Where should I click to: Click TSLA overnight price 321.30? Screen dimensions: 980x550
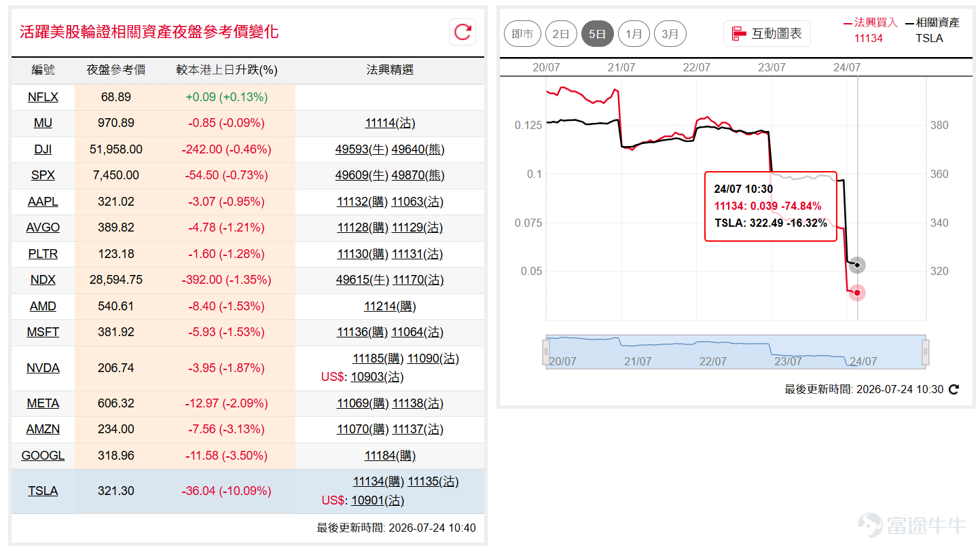point(116,491)
